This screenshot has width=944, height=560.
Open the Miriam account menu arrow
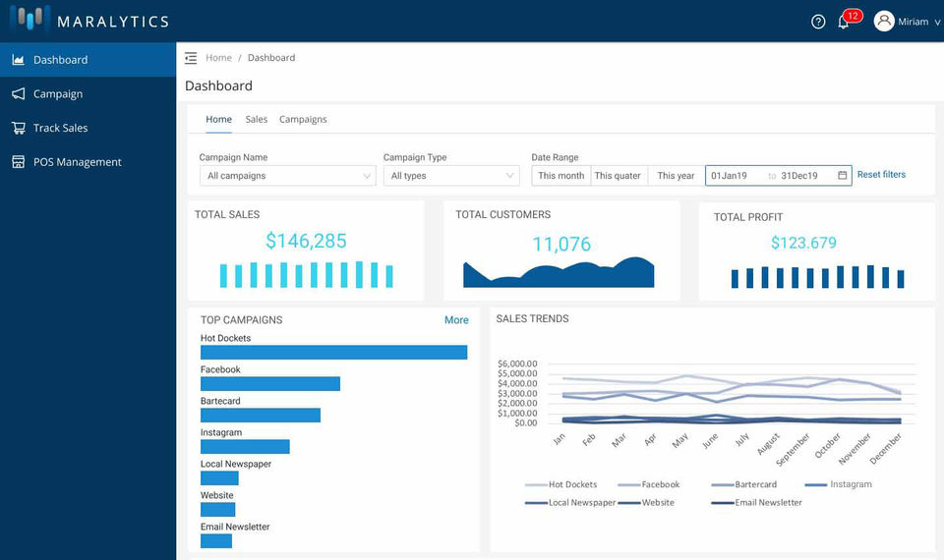pos(937,23)
